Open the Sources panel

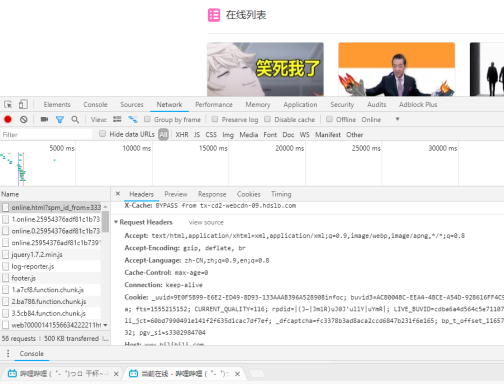click(132, 105)
